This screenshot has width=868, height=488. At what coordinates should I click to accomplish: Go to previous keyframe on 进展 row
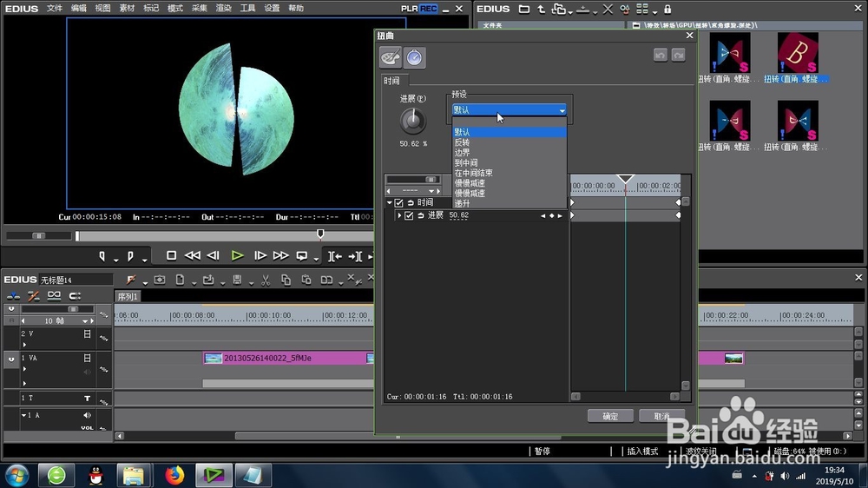tap(542, 216)
